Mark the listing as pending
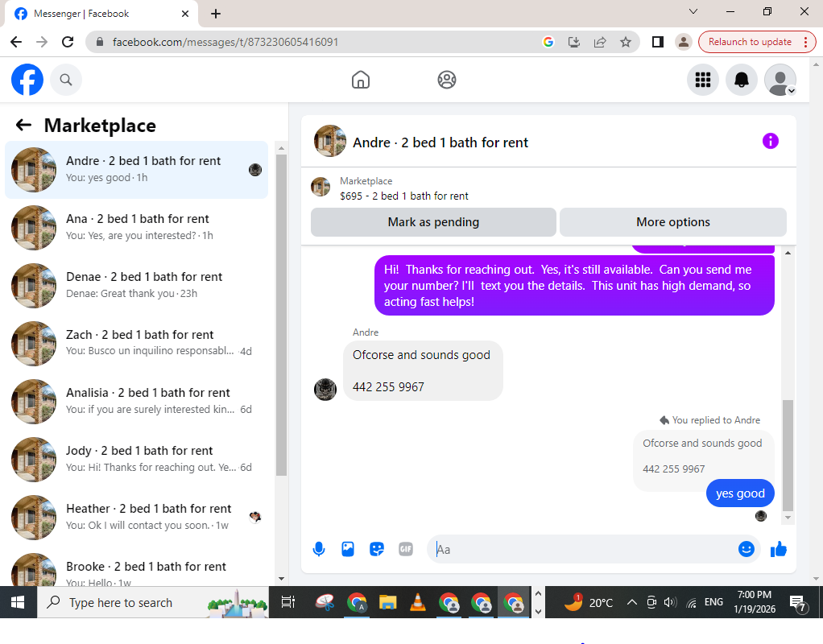Screen dimensions: 823x644 433,222
